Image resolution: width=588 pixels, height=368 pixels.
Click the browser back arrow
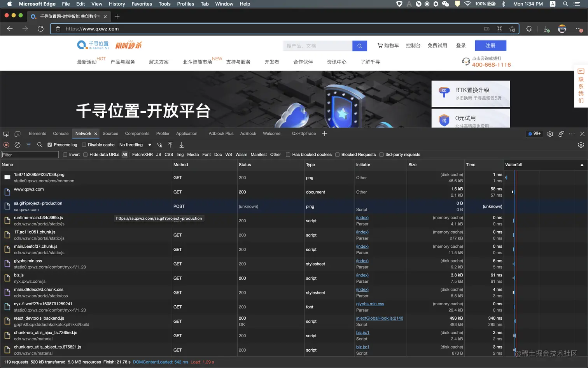pos(10,29)
